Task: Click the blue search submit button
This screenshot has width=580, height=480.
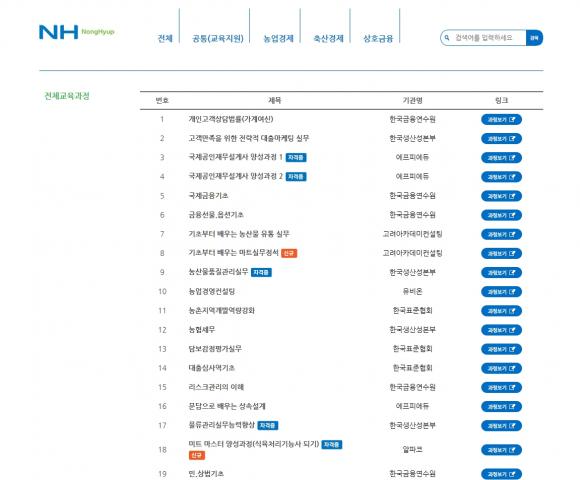Action: point(534,38)
